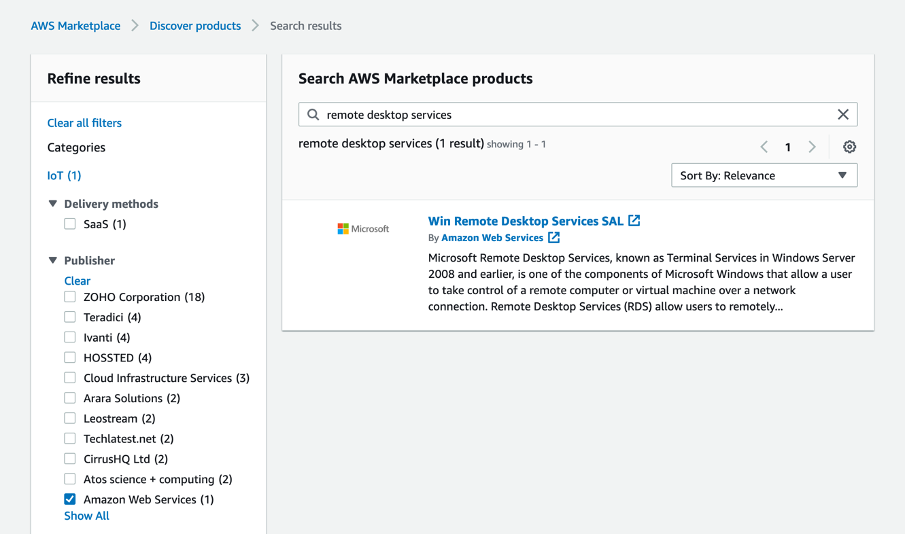The width and height of the screenshot is (906, 535).
Task: Check the Leostream publisher checkbox
Action: point(70,418)
